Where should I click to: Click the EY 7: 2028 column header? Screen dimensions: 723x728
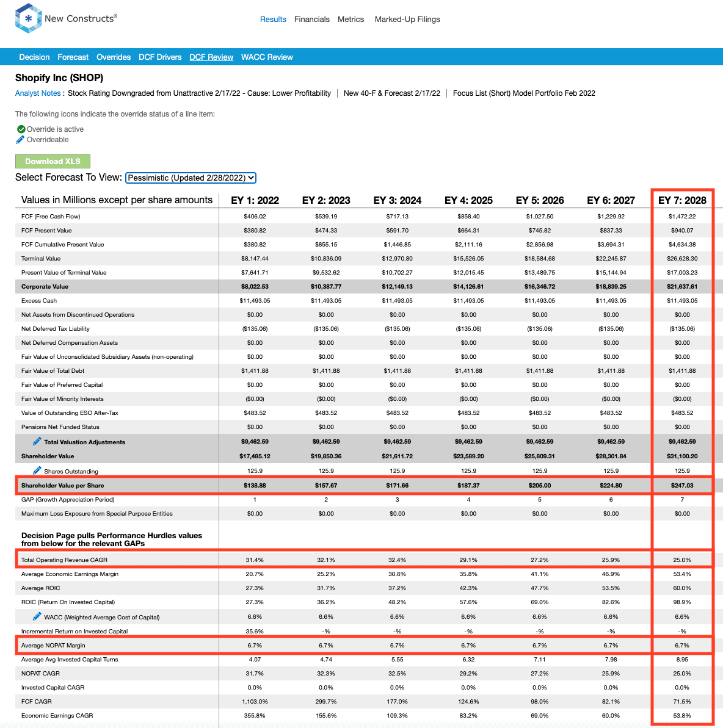pos(682,201)
